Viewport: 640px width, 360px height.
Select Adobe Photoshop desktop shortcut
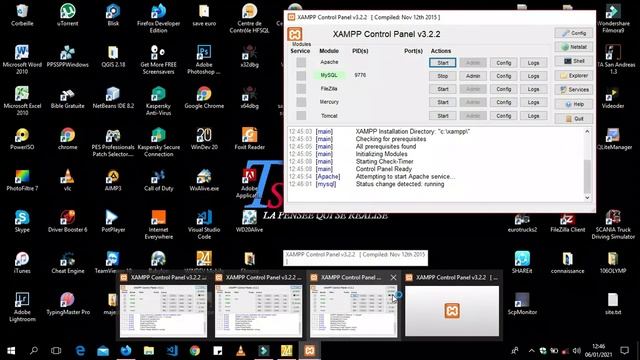pos(204,60)
